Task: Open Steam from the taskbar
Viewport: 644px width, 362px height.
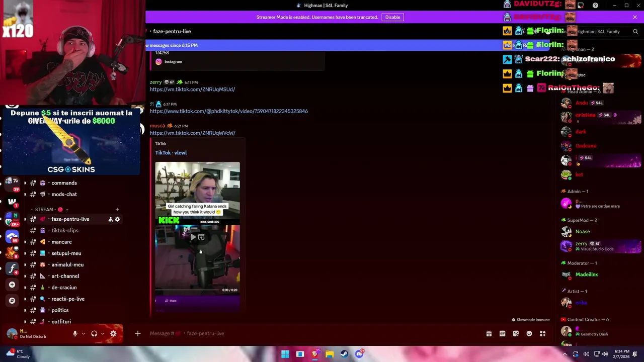Action: 344,354
